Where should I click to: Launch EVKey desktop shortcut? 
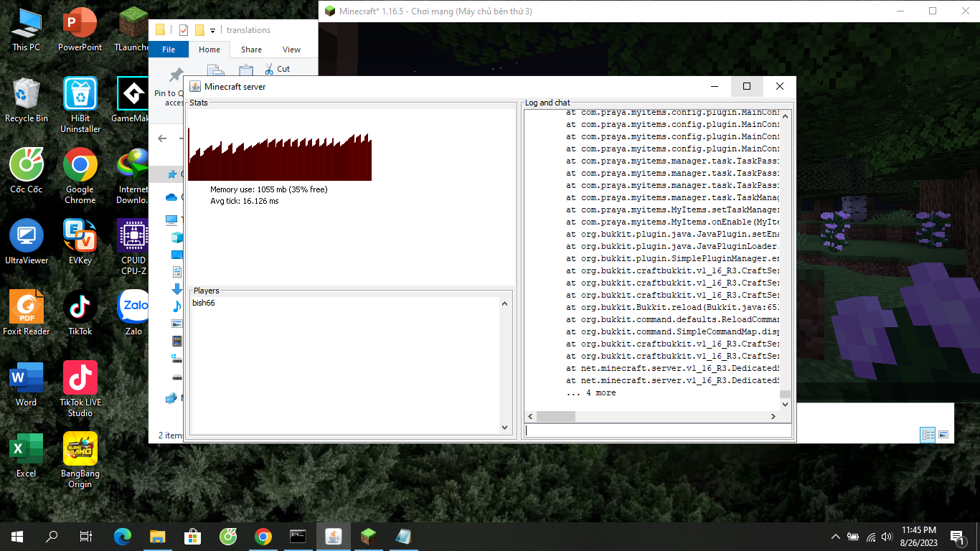[80, 242]
